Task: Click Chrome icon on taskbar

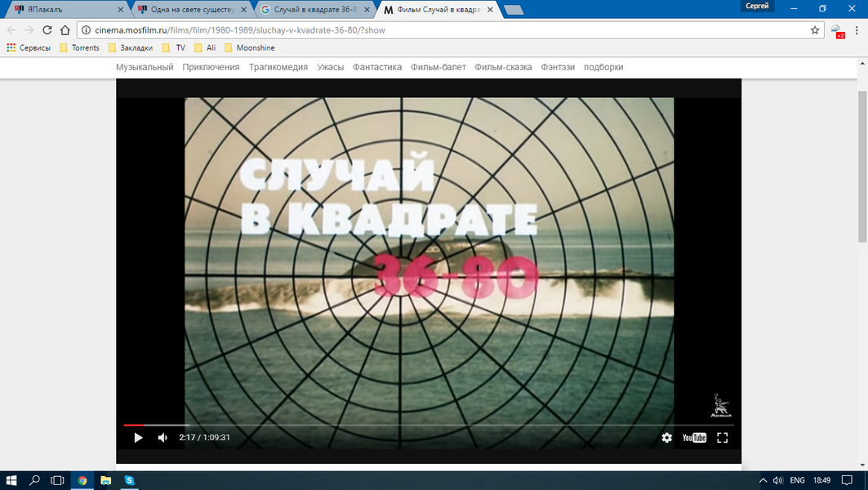Action: [82, 480]
